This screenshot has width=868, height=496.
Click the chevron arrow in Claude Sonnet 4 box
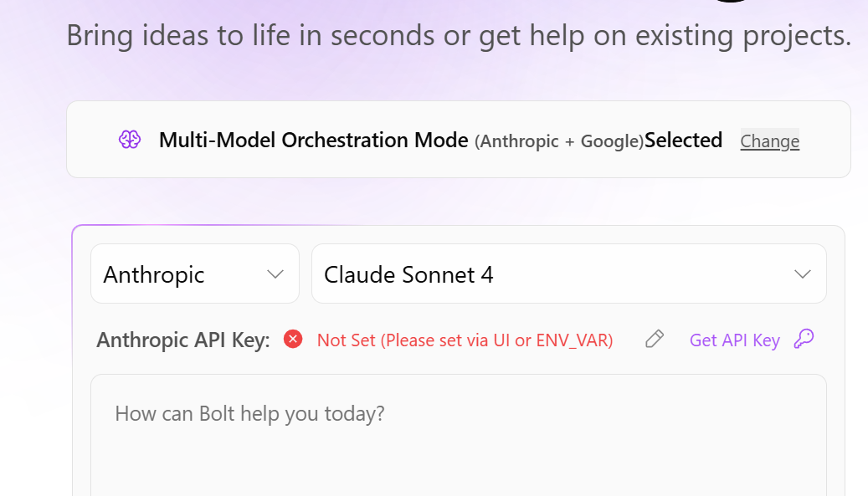[802, 274]
